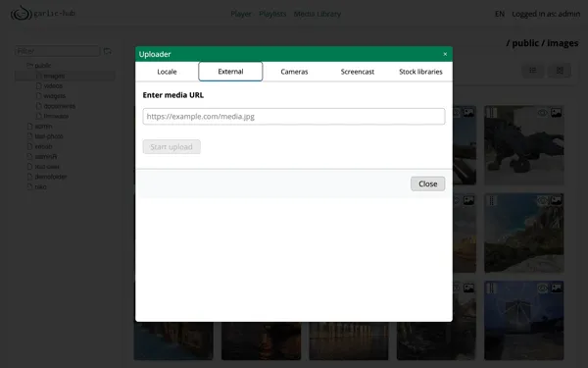Screen dimensions: 588x368
Task: Click the Logged in as: admin link
Action: pyautogui.click(x=546, y=14)
